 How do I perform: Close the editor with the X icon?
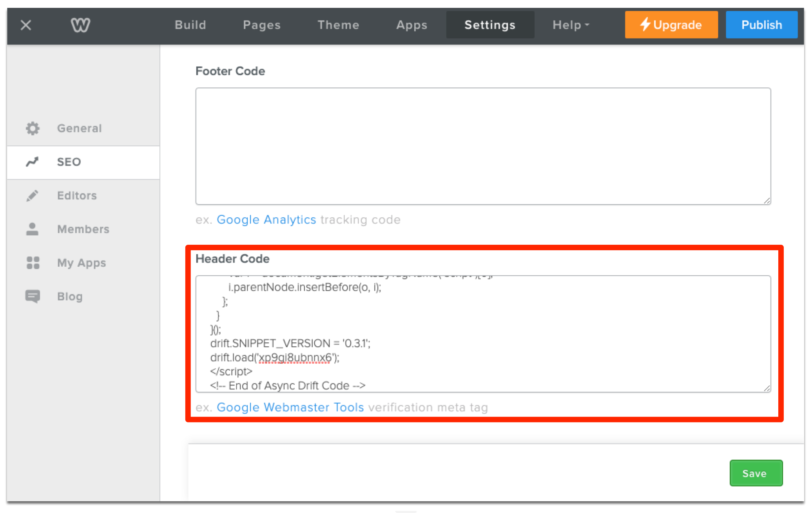click(26, 25)
